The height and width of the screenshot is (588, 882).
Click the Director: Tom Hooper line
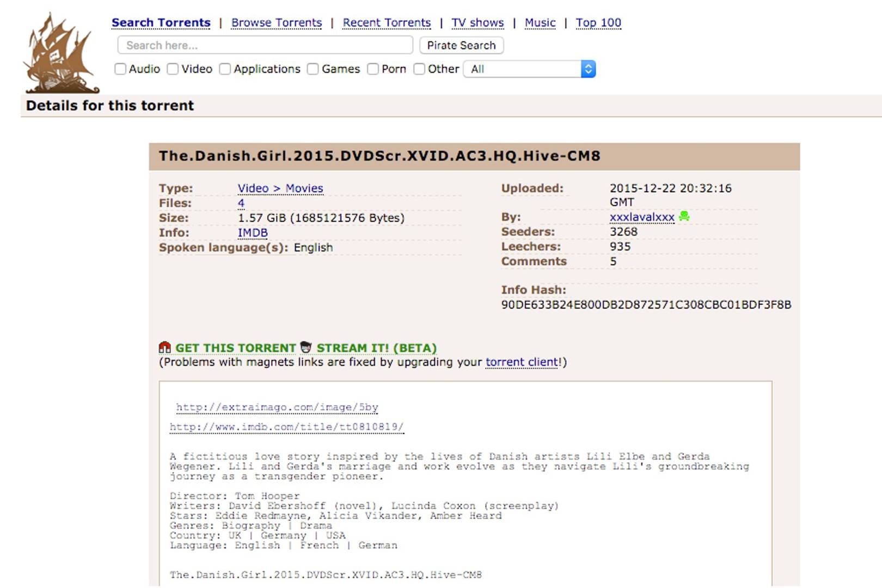[x=235, y=496]
